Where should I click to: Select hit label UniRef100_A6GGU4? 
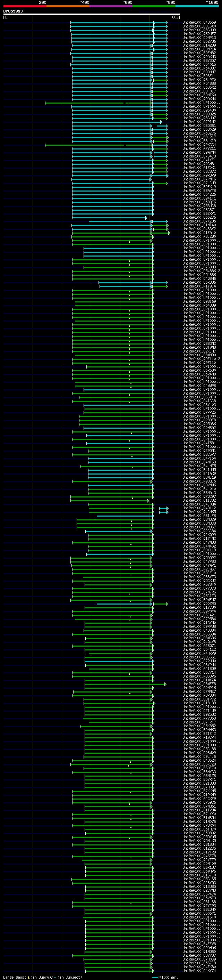click(x=199, y=634)
